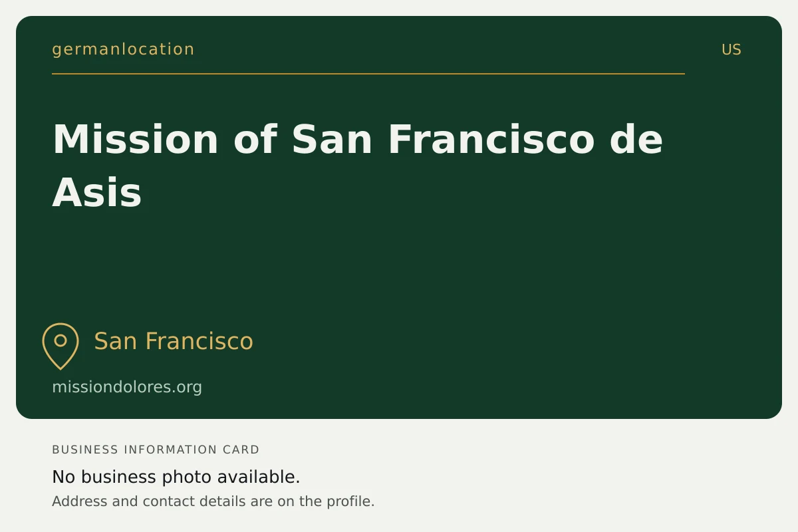Click the word Asis in the heading

tap(97, 193)
